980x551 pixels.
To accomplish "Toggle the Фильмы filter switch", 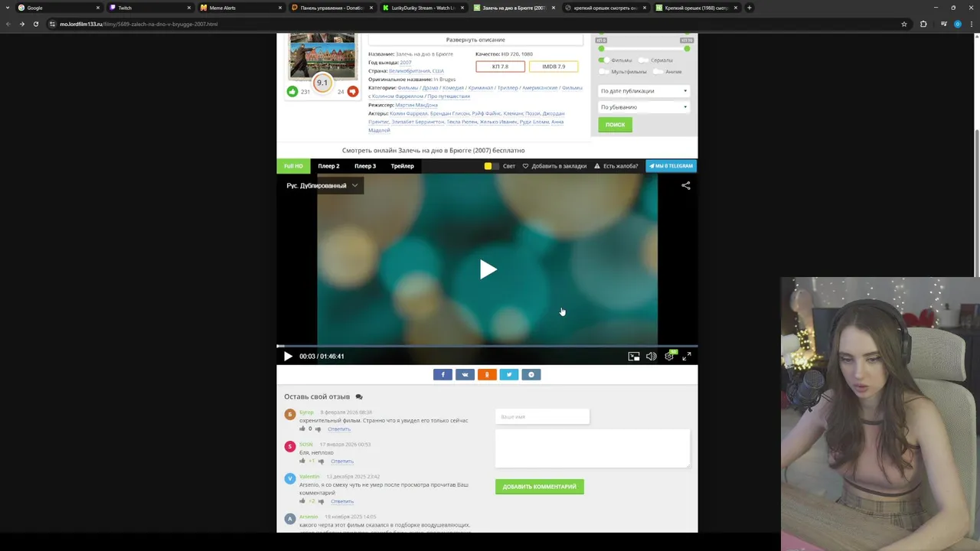I will 603,60.
